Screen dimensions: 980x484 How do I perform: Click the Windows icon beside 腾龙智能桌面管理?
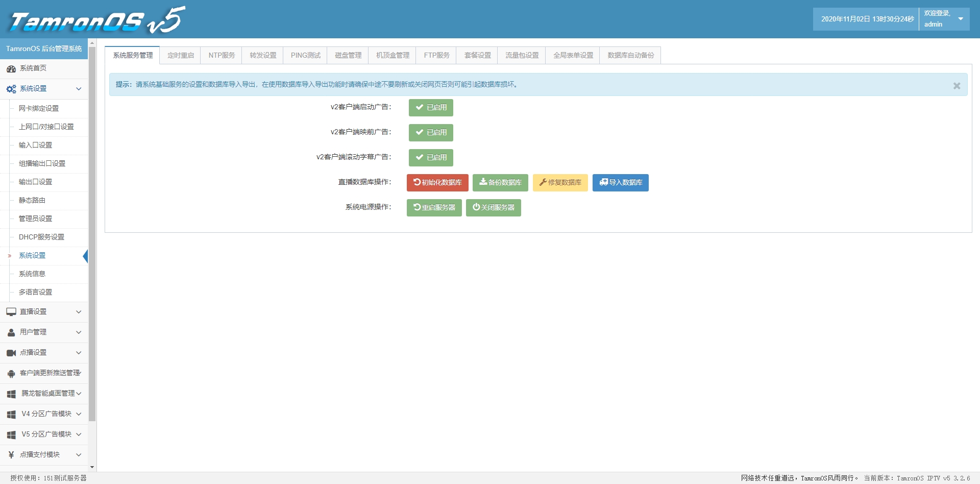point(11,394)
